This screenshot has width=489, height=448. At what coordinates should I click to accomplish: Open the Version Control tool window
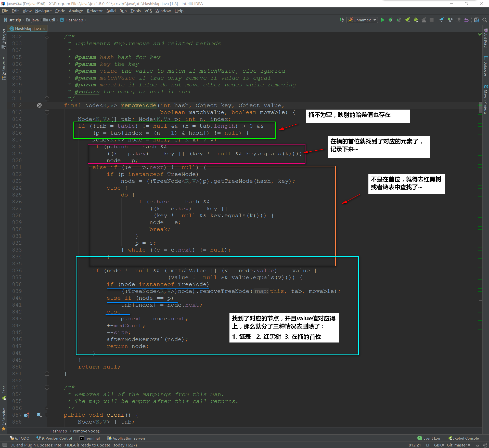[x=54, y=438]
